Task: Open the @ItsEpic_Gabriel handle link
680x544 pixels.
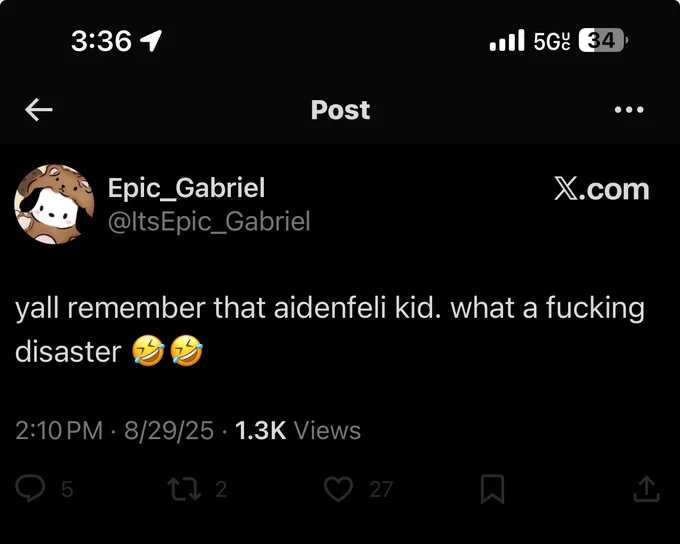Action: (209, 221)
